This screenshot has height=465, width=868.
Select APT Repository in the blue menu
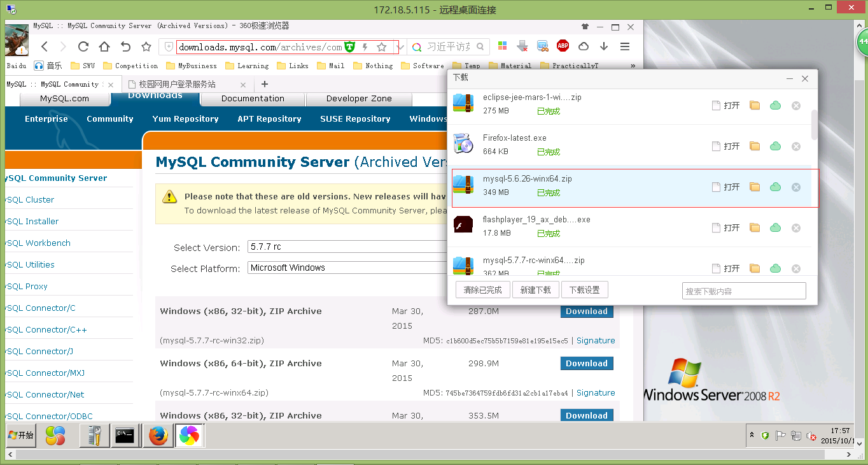click(x=269, y=118)
